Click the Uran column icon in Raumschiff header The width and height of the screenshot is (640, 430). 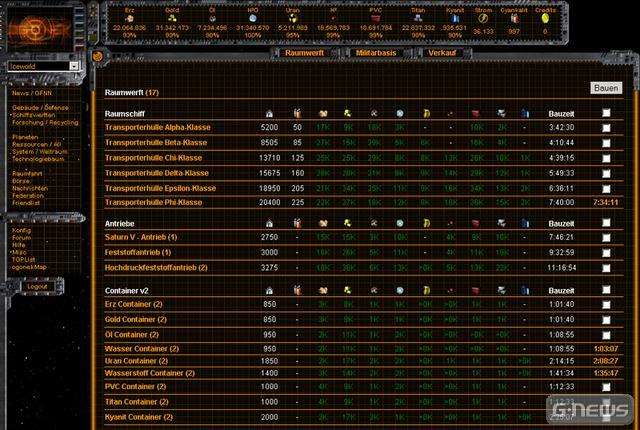tap(426, 114)
